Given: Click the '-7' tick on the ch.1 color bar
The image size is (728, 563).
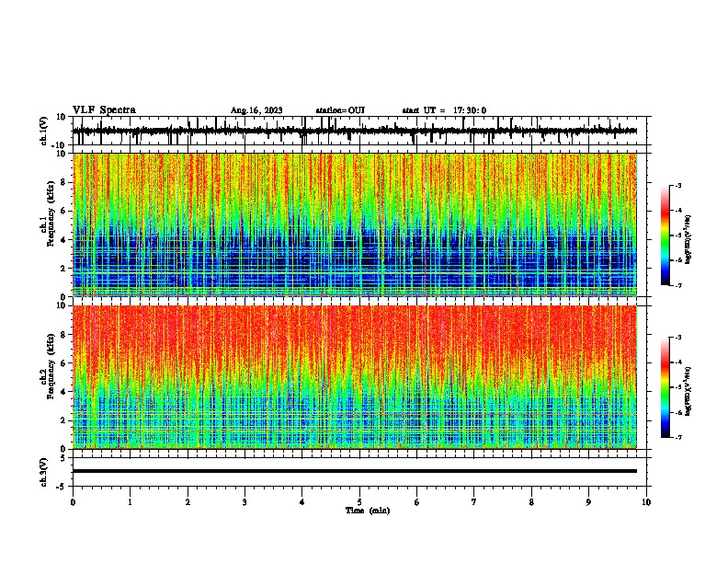Looking at the screenshot, I should pos(678,285).
